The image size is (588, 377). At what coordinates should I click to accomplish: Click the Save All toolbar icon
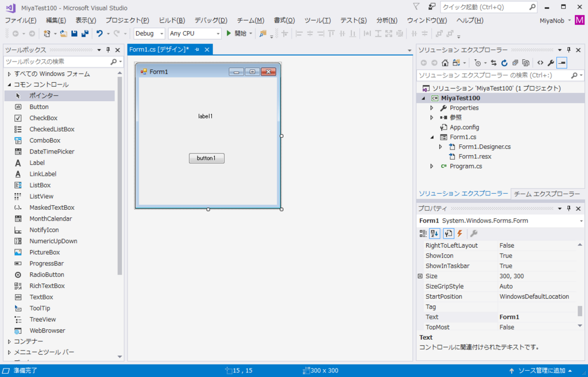pos(85,33)
